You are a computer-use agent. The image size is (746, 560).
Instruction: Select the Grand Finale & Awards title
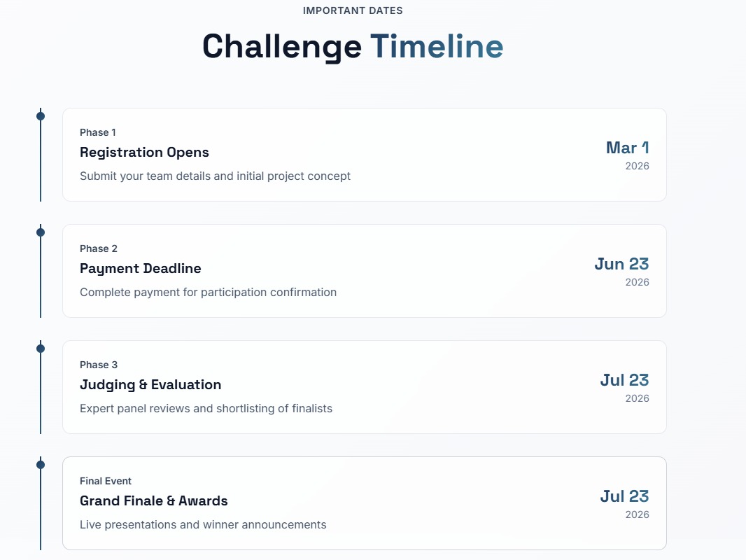point(154,501)
